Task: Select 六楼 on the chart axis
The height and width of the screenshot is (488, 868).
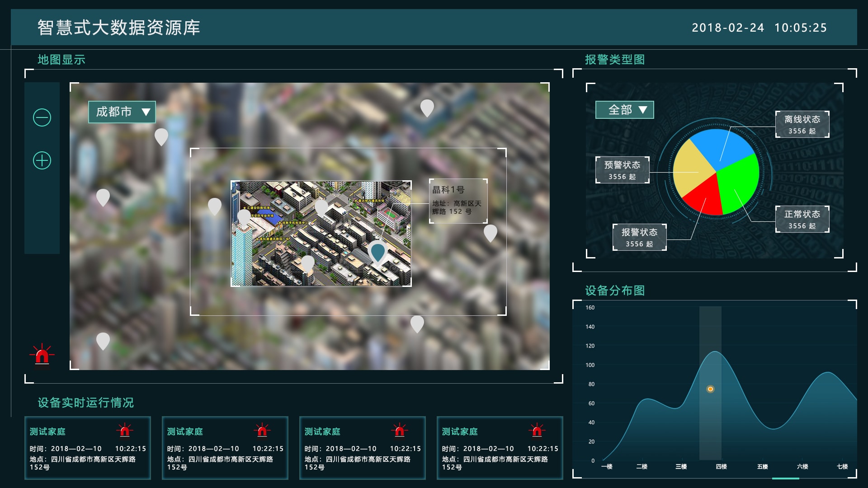Action: (803, 467)
